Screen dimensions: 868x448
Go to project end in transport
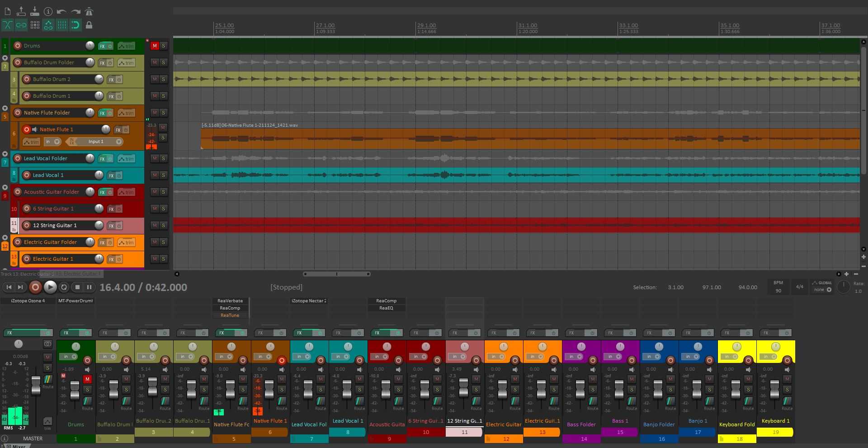(x=20, y=287)
